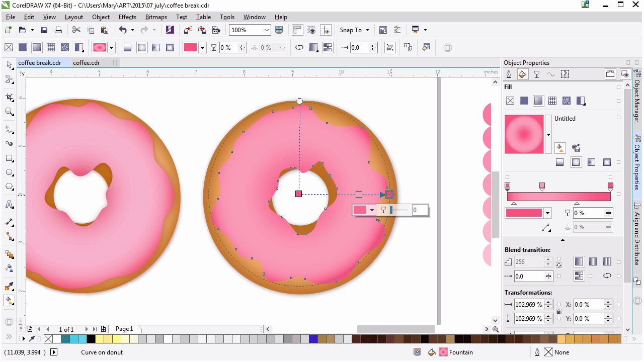Select No fill icon in the Fill section
Screen dimensions: 644x362
pos(510,101)
